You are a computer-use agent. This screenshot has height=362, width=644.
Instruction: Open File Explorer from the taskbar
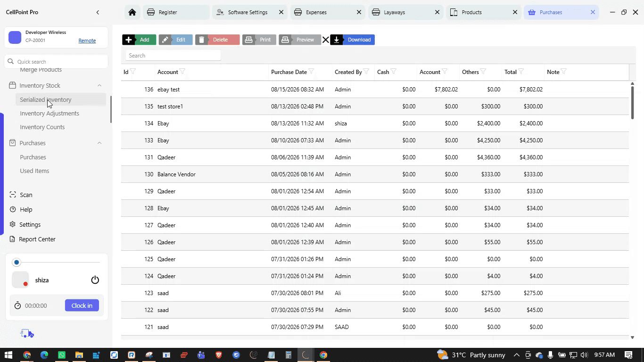click(x=79, y=355)
